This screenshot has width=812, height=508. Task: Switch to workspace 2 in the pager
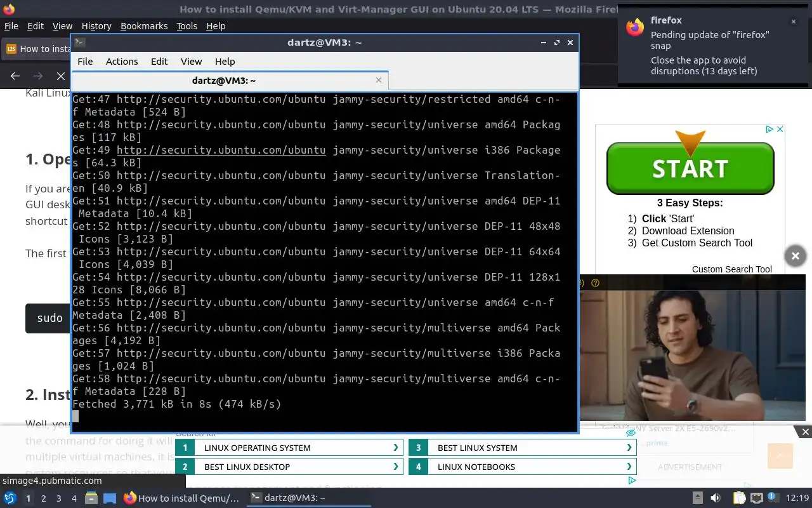pyautogui.click(x=44, y=498)
